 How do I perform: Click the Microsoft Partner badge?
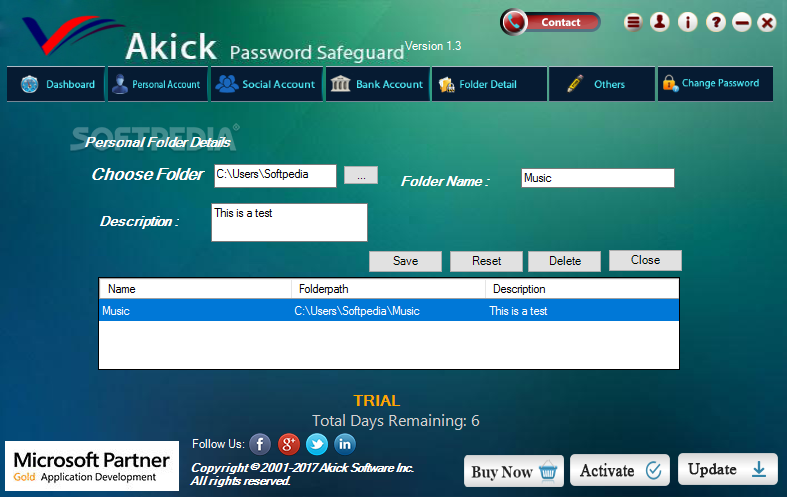point(92,466)
